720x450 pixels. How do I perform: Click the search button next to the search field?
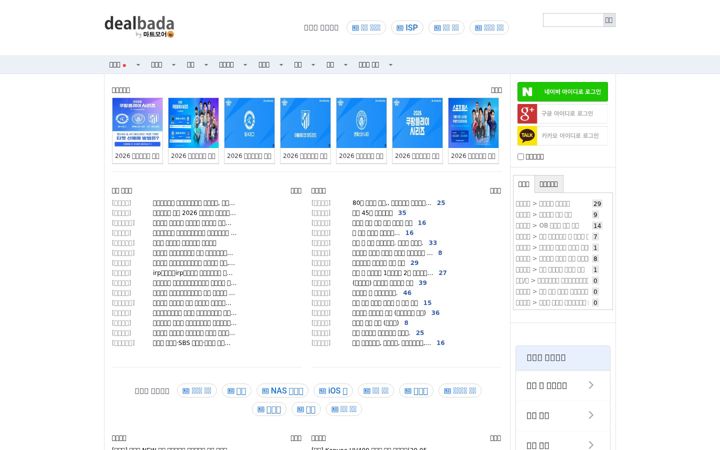pos(609,20)
